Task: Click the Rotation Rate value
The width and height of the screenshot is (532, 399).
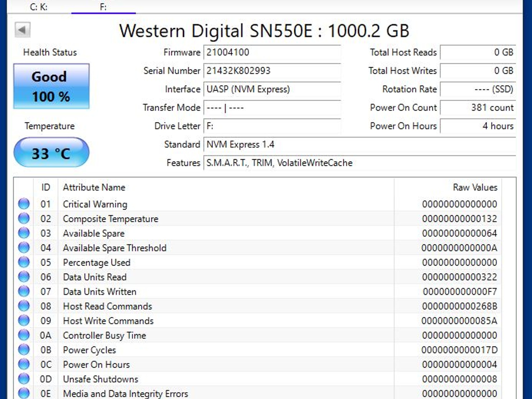Action: 478,89
